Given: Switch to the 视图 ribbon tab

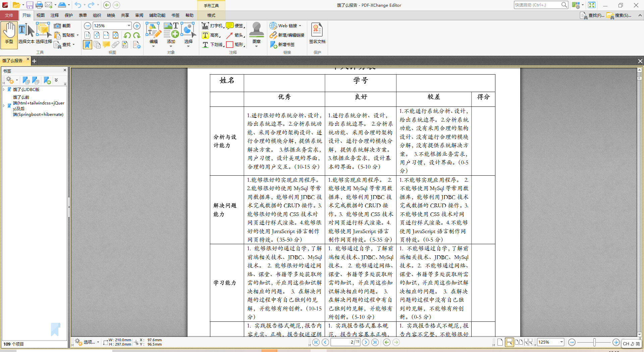Looking at the screenshot, I should click(41, 15).
